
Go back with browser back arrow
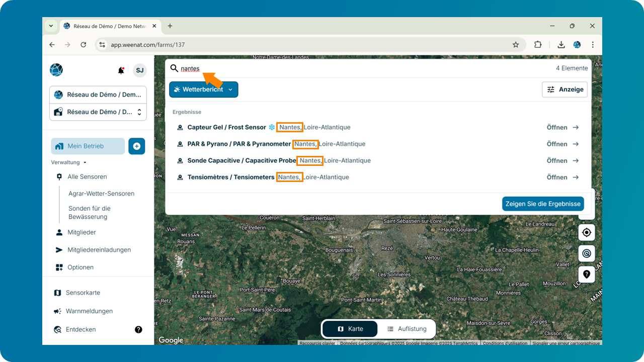(52, 45)
